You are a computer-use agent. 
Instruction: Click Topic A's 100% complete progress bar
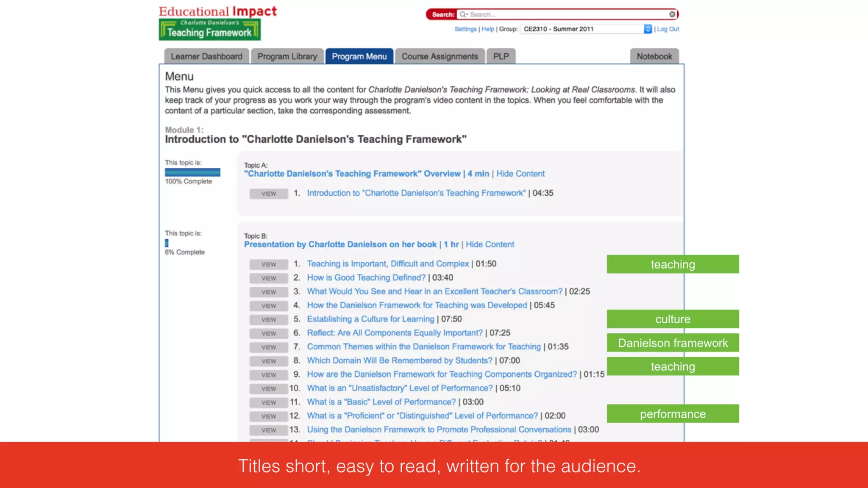coord(192,172)
